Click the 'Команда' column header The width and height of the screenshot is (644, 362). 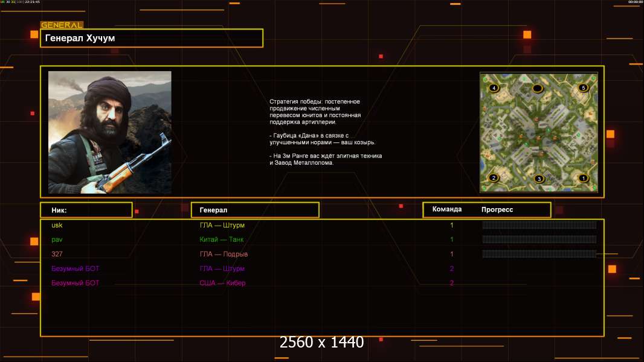(x=447, y=209)
